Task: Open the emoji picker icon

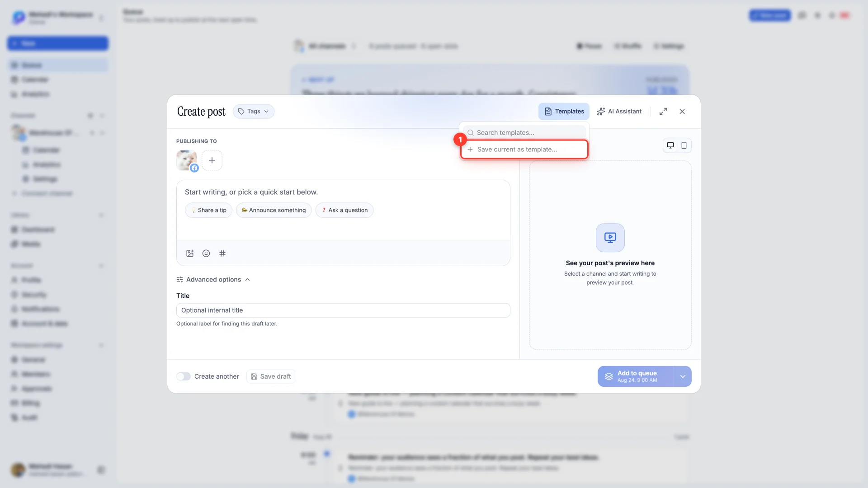Action: (x=206, y=253)
